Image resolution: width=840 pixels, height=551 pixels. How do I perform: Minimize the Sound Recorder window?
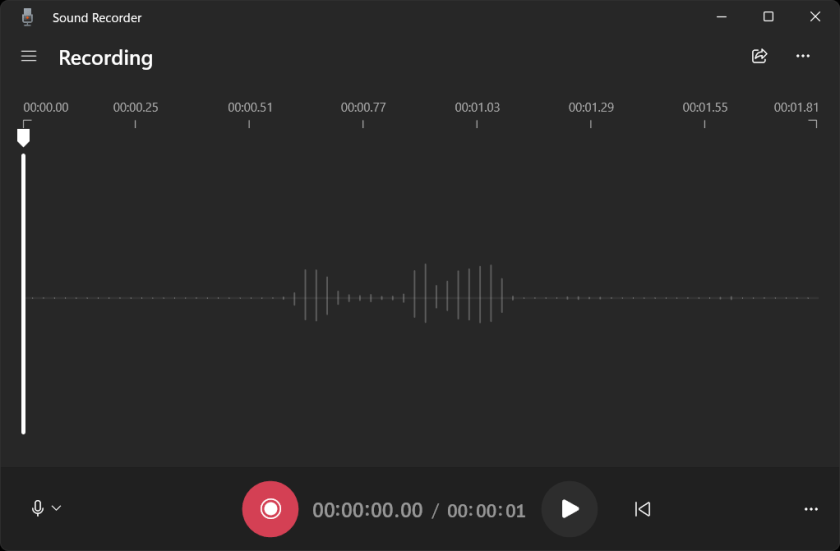tap(721, 17)
